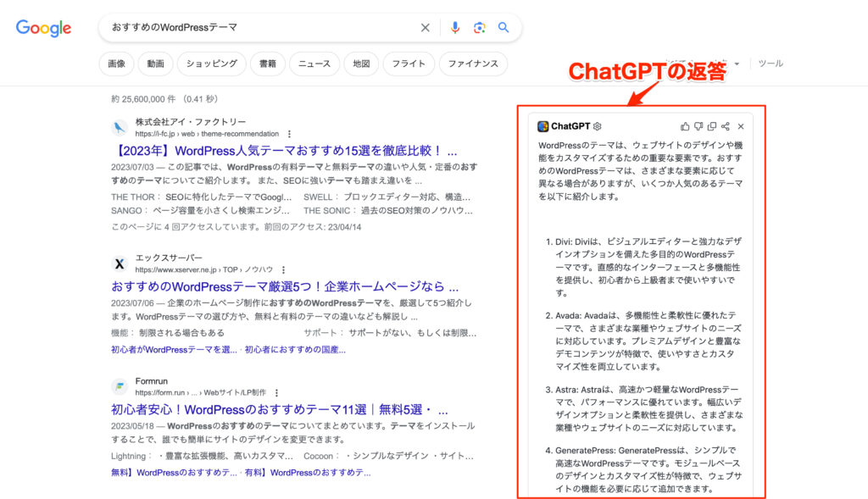Viewport: 868px width, 499px height.
Task: Click the SANGO snippet entry
Action: (x=200, y=211)
